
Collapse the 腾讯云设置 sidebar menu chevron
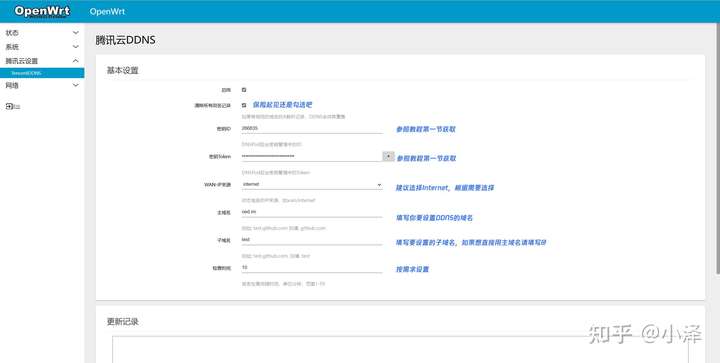(76, 61)
